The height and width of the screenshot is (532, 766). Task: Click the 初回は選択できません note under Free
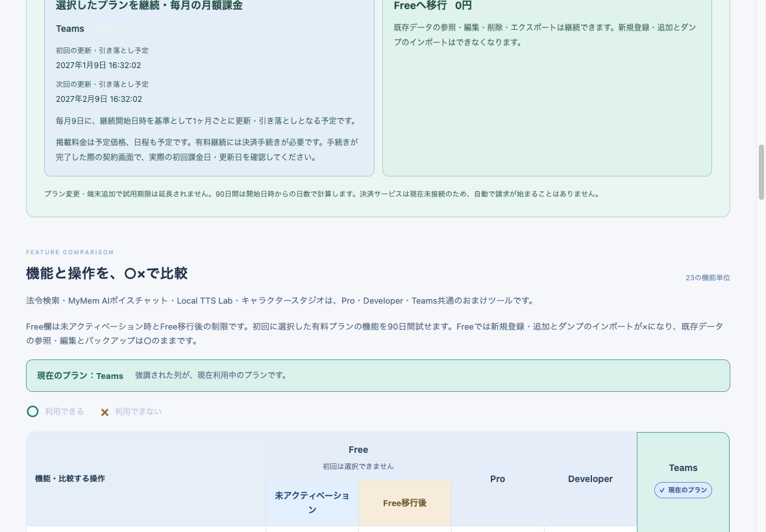358,466
